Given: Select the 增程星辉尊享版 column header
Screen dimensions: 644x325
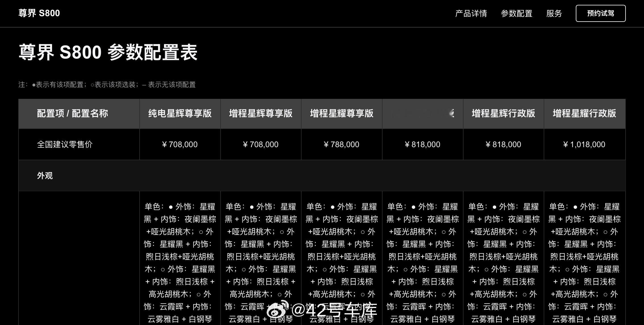Looking at the screenshot, I should (x=261, y=114).
